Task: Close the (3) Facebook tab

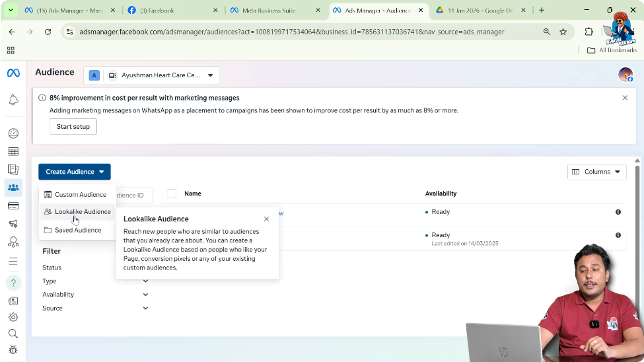Action: (x=215, y=11)
